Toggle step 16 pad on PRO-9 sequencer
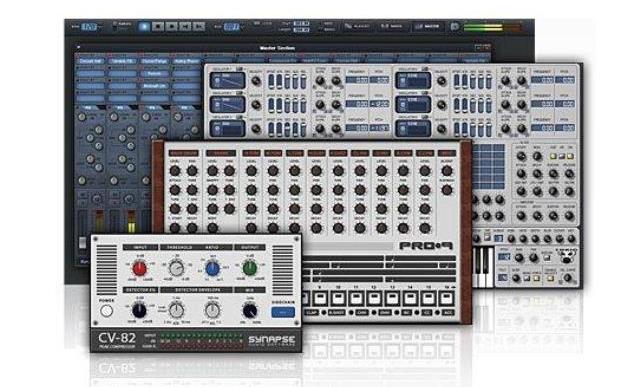Screen dimensions: 640x387 point(447,298)
